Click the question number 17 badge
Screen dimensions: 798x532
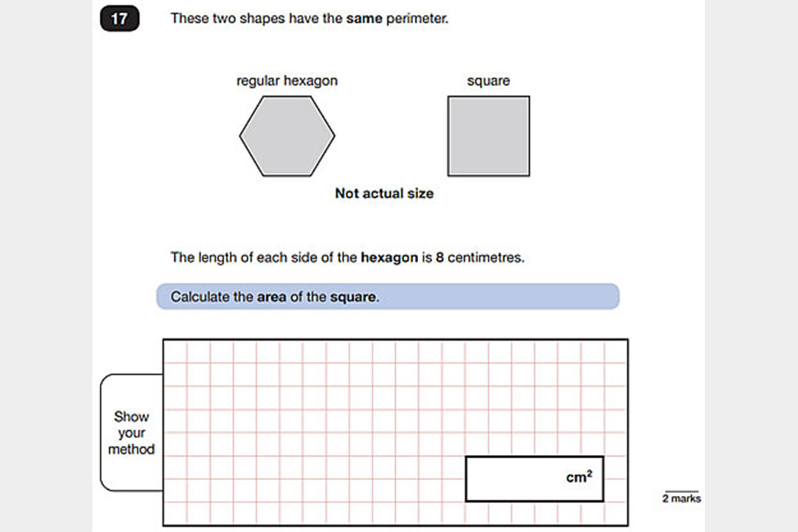(119, 19)
